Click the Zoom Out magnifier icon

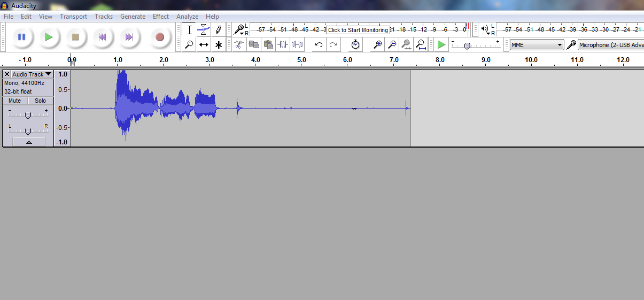pyautogui.click(x=392, y=44)
